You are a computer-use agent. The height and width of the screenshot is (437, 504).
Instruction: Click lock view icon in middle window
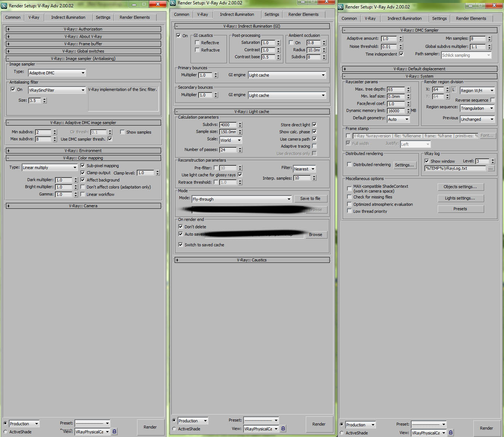coord(283,429)
